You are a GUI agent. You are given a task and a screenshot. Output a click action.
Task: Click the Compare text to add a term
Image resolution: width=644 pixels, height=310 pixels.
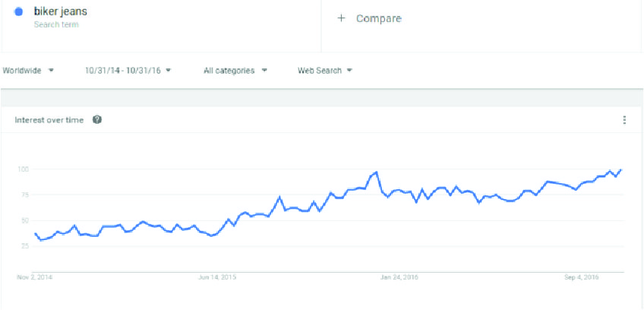click(x=379, y=18)
